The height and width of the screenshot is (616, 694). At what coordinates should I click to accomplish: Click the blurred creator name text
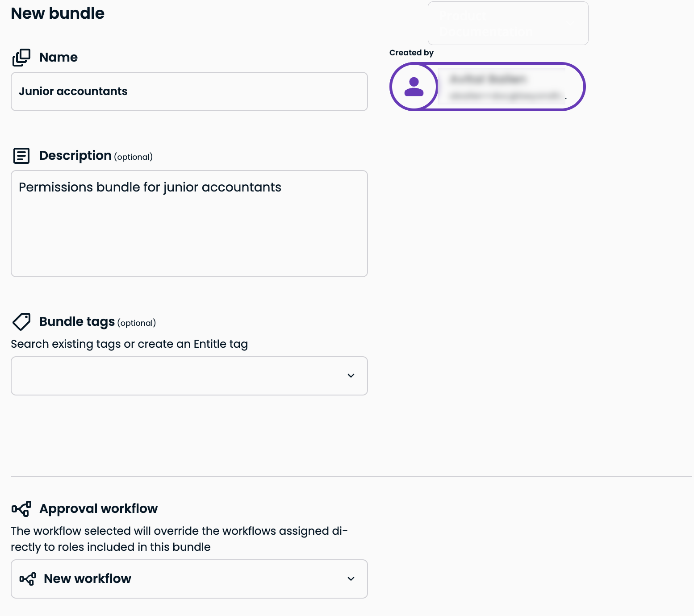coord(488,79)
